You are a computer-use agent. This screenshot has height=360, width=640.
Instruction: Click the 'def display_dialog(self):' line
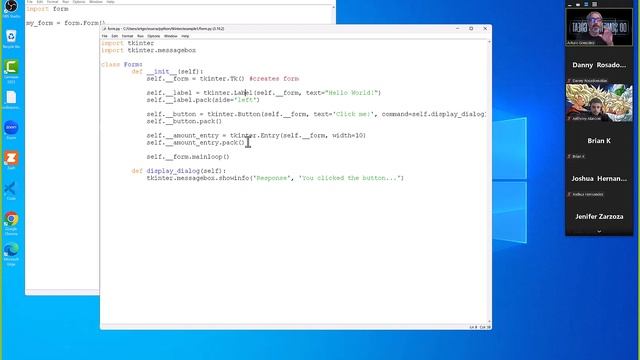pyautogui.click(x=178, y=171)
